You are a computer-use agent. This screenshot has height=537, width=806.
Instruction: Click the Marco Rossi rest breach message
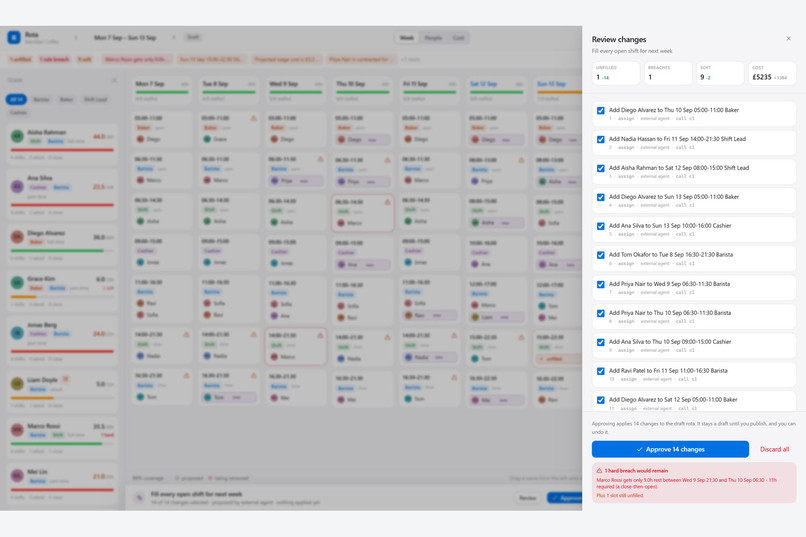click(686, 483)
